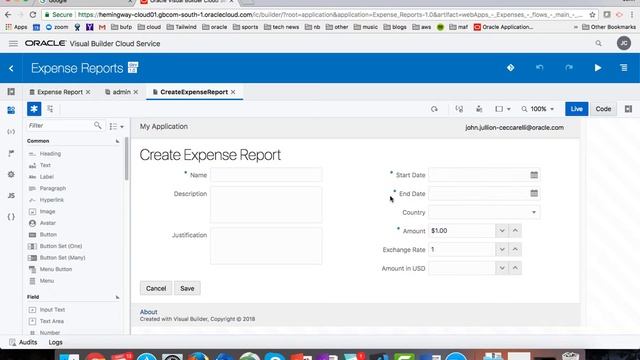Go back using the Expense Reports arrow
The height and width of the screenshot is (360, 640).
click(x=11, y=68)
